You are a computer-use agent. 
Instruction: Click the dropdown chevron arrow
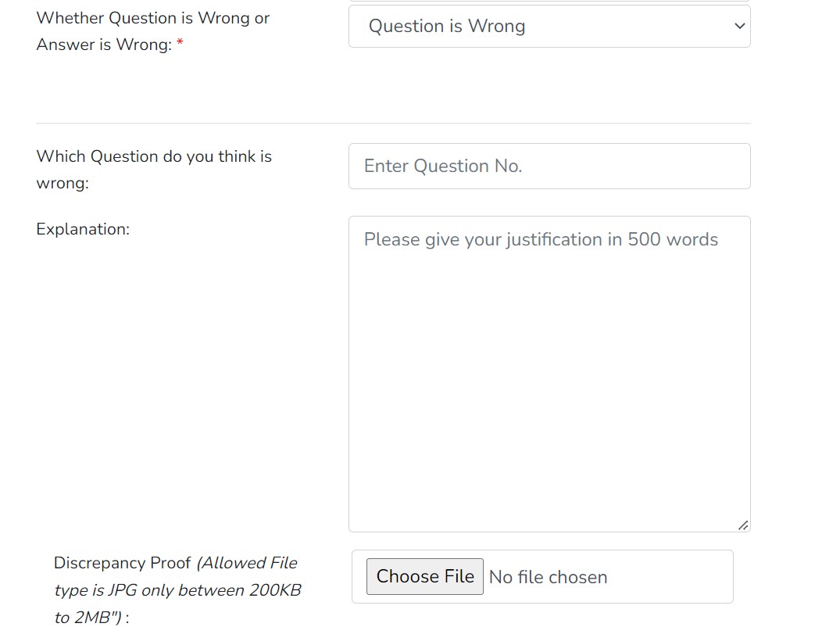pyautogui.click(x=739, y=27)
